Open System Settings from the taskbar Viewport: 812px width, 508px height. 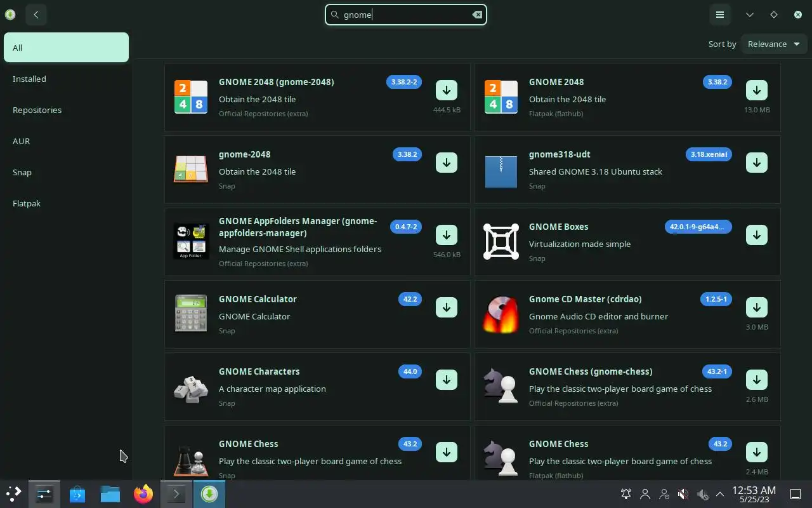44,493
